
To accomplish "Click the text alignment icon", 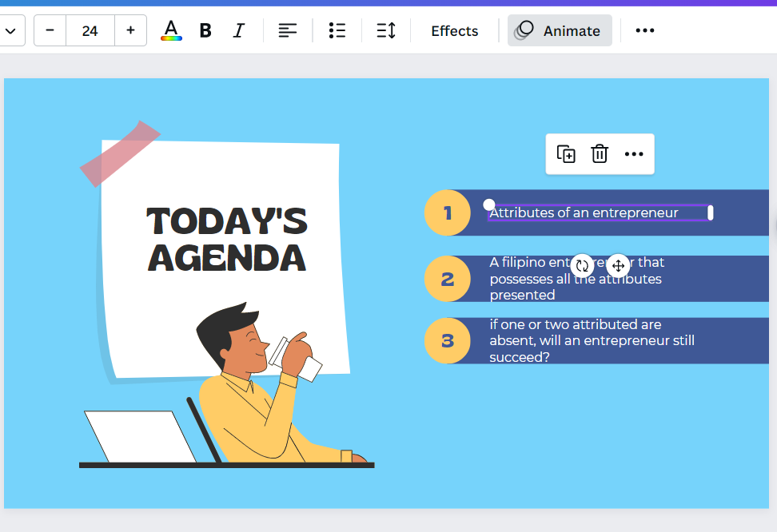I will tap(287, 30).
